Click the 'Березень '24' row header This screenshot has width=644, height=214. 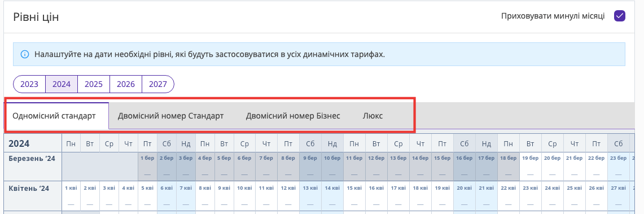tap(33, 167)
